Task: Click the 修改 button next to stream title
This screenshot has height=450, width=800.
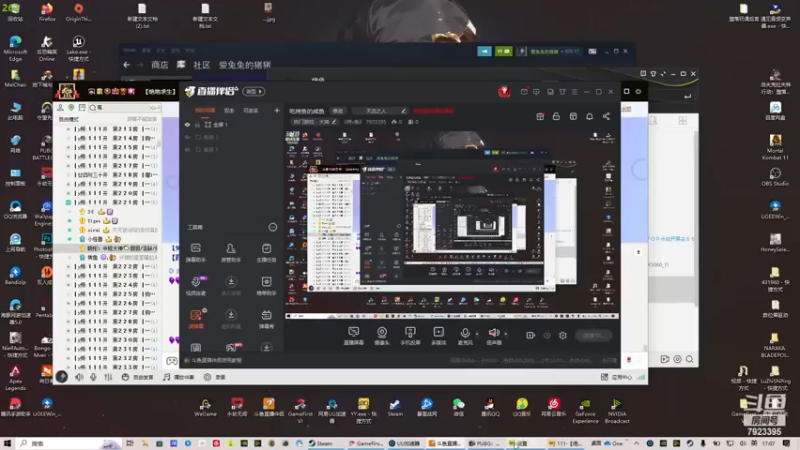Action: coord(338,111)
